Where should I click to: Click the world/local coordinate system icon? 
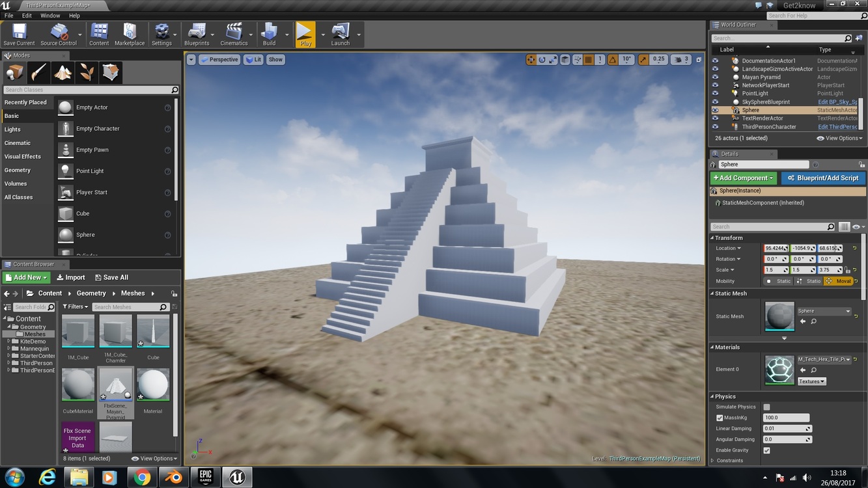[565, 59]
